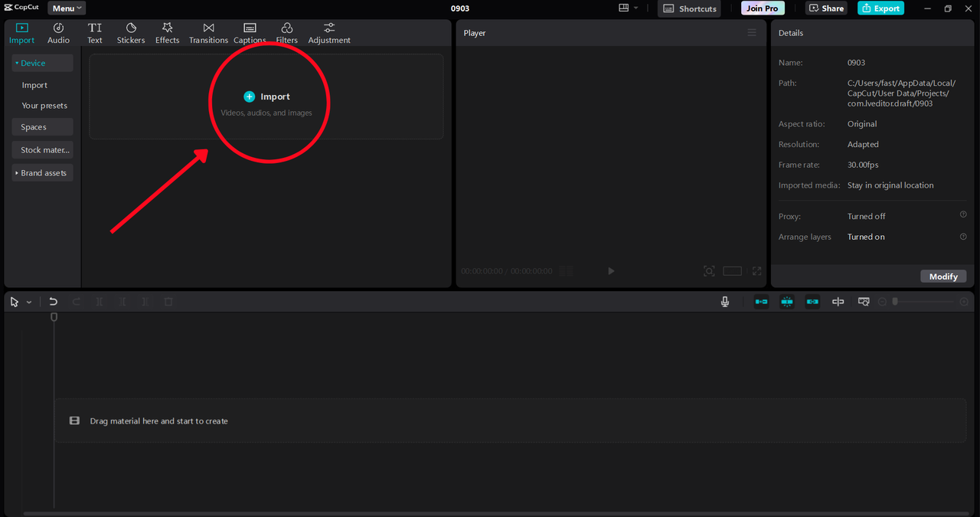The width and height of the screenshot is (980, 517).
Task: Click the timeline playhead marker
Action: tap(54, 316)
